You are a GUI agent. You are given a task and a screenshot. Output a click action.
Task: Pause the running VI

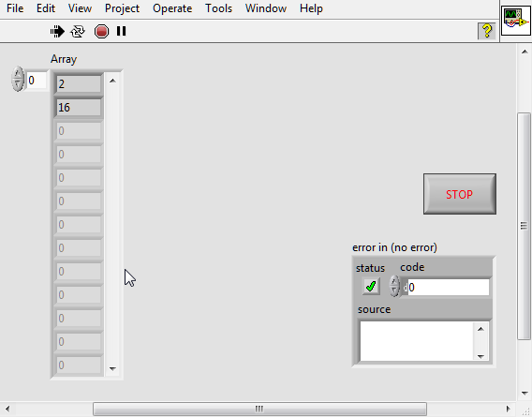click(x=121, y=31)
